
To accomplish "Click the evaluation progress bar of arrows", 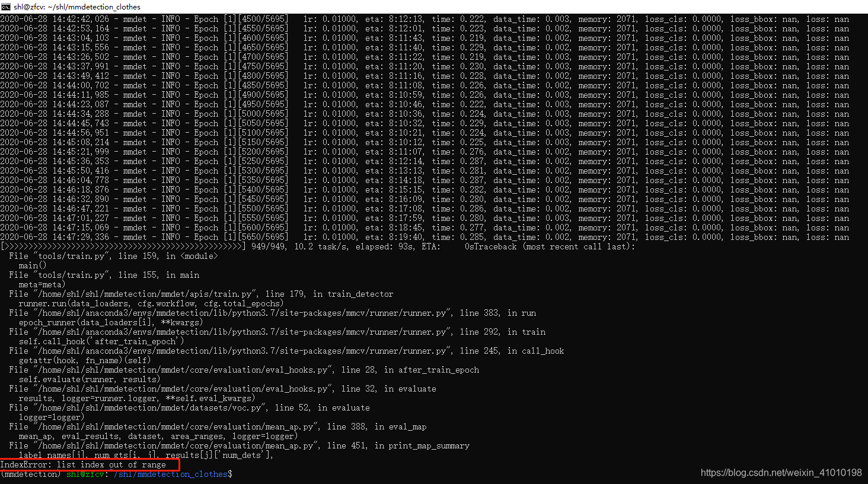I will coord(123,246).
